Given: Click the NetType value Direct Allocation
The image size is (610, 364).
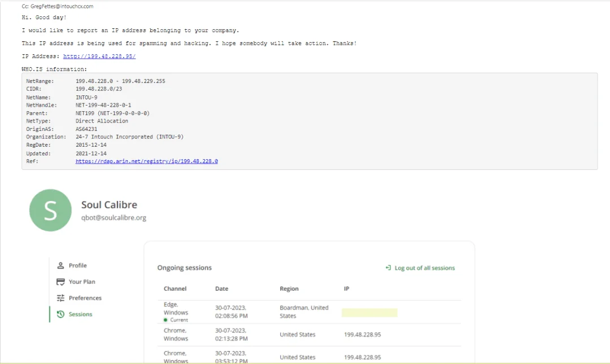Looking at the screenshot, I should click(102, 121).
